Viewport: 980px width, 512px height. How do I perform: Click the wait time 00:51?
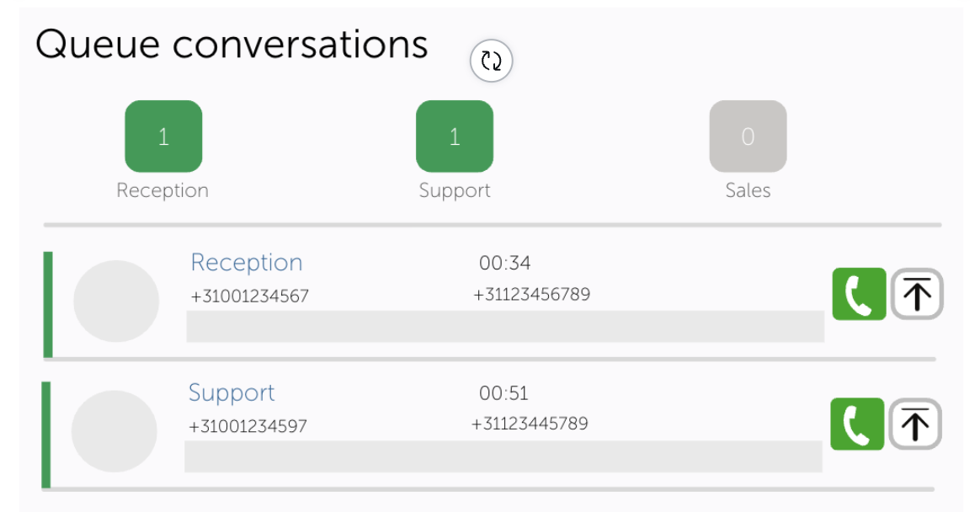pyautogui.click(x=503, y=393)
